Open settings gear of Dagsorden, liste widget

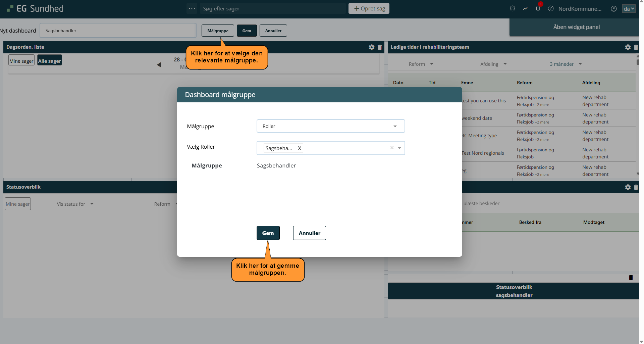(x=372, y=47)
